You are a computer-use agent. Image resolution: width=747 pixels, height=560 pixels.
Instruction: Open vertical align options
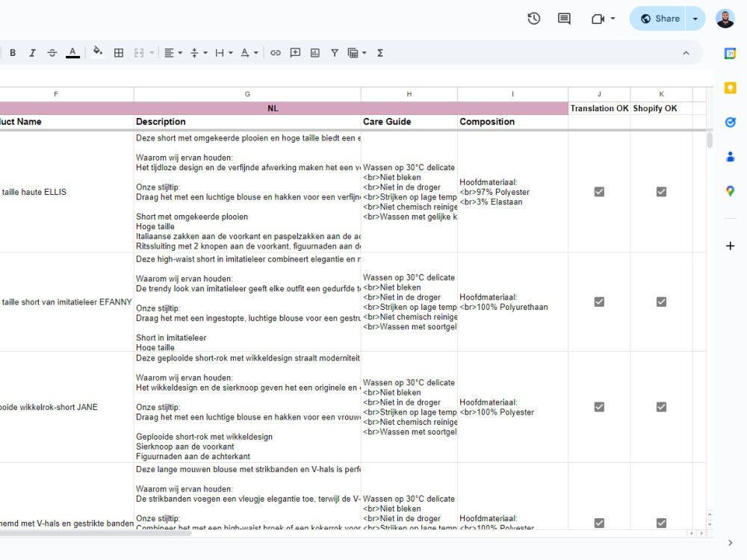point(199,53)
